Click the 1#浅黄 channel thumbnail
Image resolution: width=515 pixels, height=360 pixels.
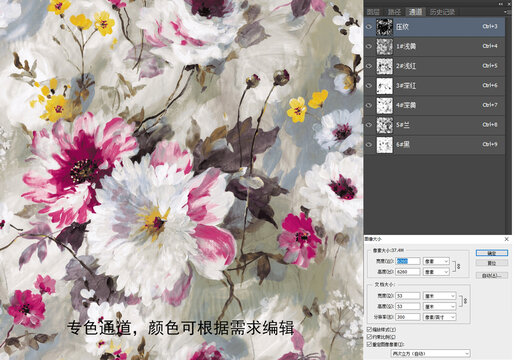[x=385, y=46]
